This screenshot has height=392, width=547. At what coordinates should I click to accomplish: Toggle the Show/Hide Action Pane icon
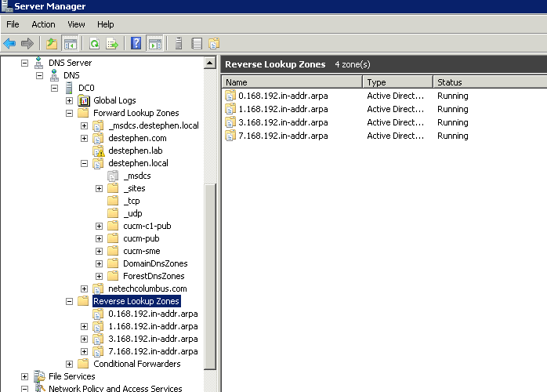click(155, 44)
